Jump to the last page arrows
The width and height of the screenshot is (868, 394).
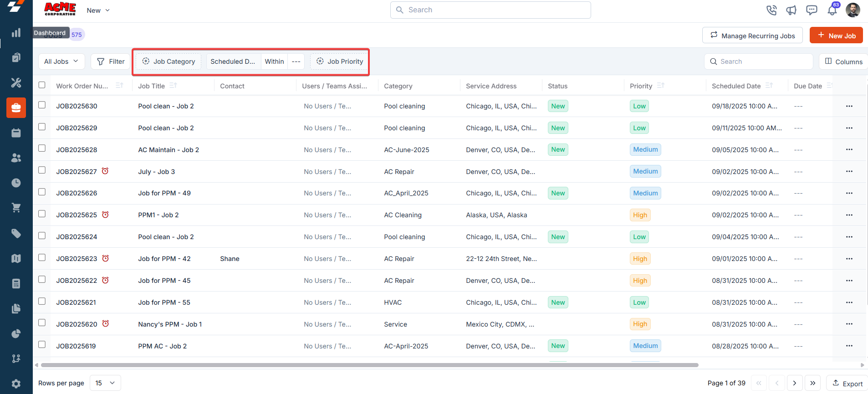coord(813,383)
